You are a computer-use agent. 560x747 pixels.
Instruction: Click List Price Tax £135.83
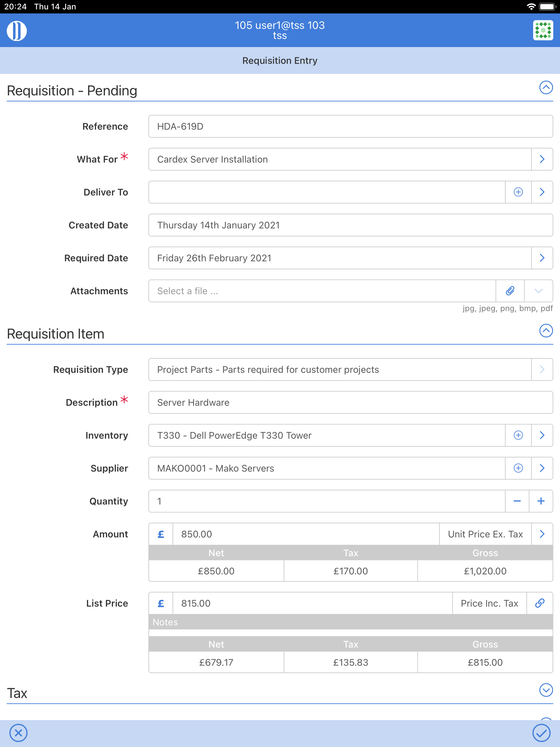pyautogui.click(x=351, y=662)
